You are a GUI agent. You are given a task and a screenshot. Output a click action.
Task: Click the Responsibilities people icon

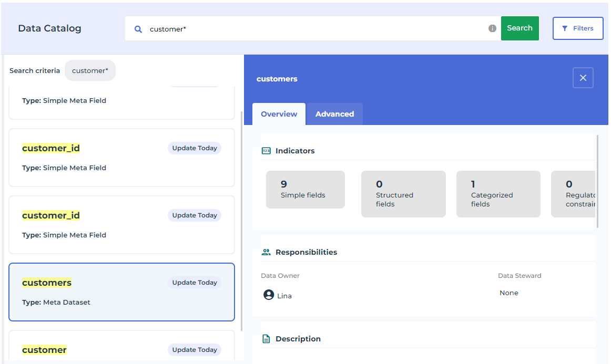pos(266,252)
